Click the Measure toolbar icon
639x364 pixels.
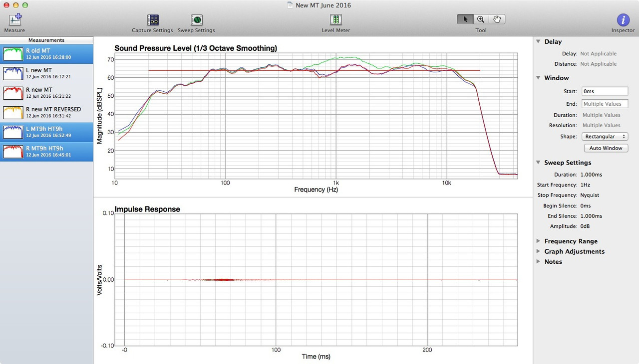click(x=15, y=20)
